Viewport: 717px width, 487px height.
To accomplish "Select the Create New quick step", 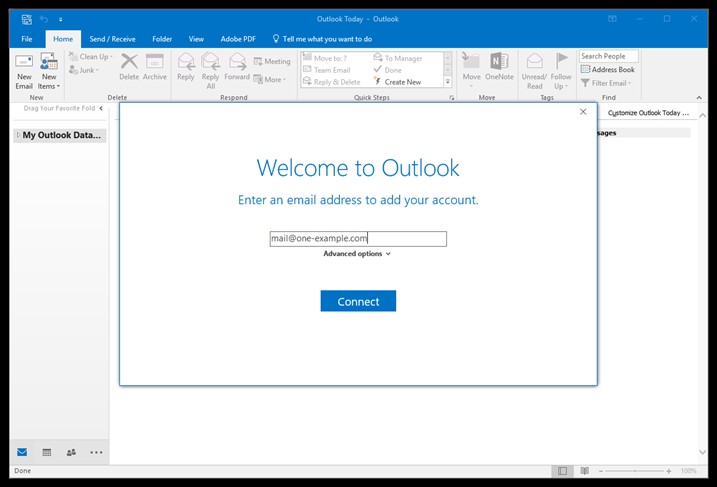I will pyautogui.click(x=397, y=82).
